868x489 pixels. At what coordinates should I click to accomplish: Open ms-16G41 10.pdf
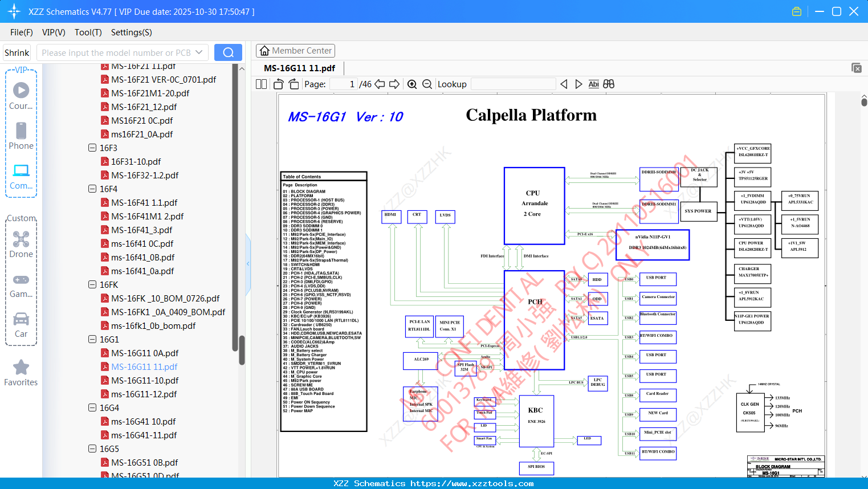click(x=144, y=421)
